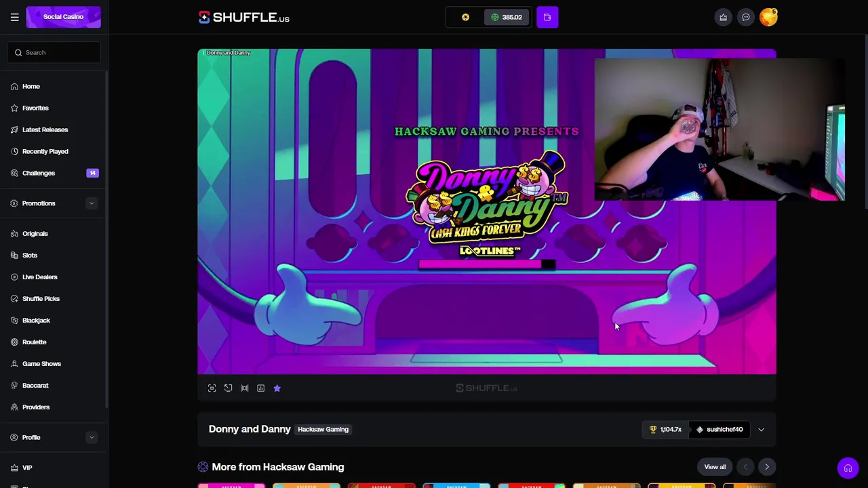Open live stats chart icon

pos(260,388)
